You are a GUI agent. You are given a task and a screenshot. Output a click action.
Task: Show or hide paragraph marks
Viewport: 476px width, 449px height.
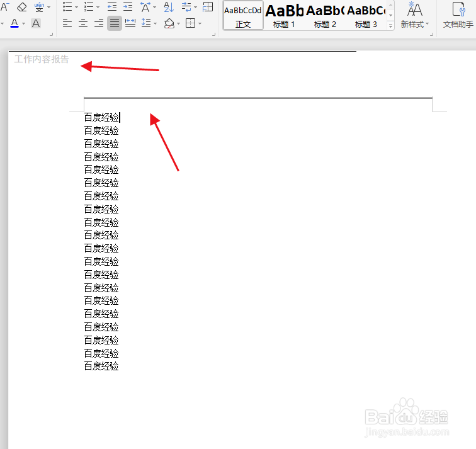tap(186, 7)
